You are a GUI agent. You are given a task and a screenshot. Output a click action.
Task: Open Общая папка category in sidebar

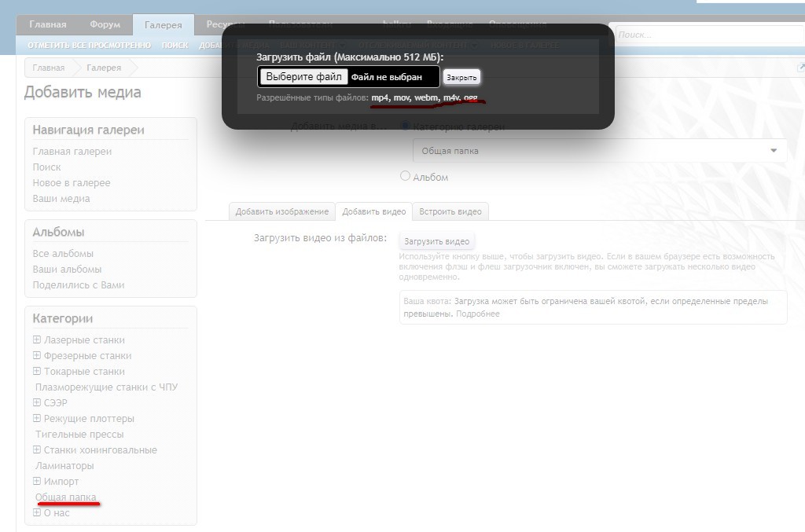[66, 497]
